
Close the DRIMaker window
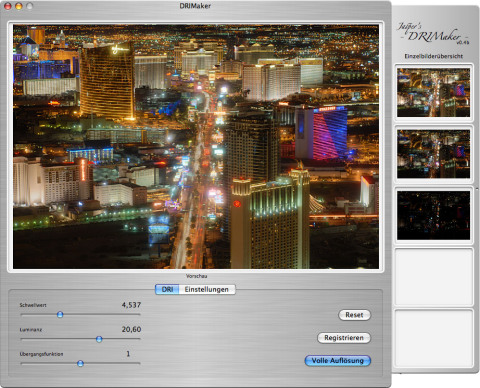click(x=8, y=6)
